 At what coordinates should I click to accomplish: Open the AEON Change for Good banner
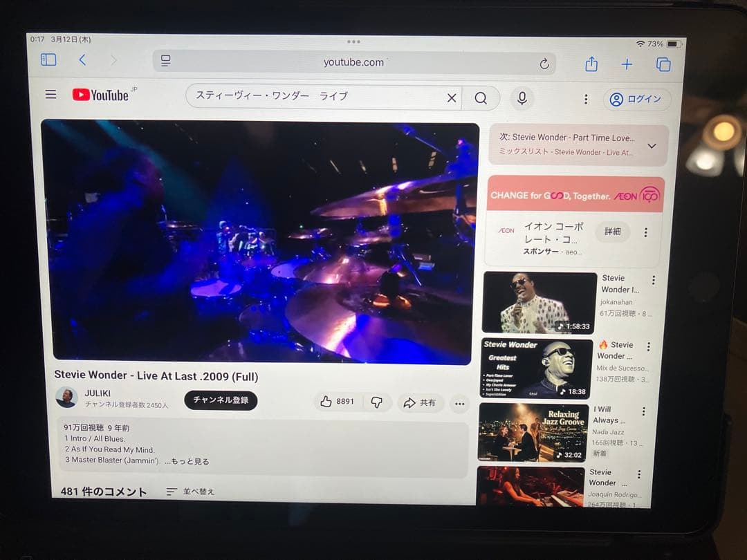tap(575, 194)
